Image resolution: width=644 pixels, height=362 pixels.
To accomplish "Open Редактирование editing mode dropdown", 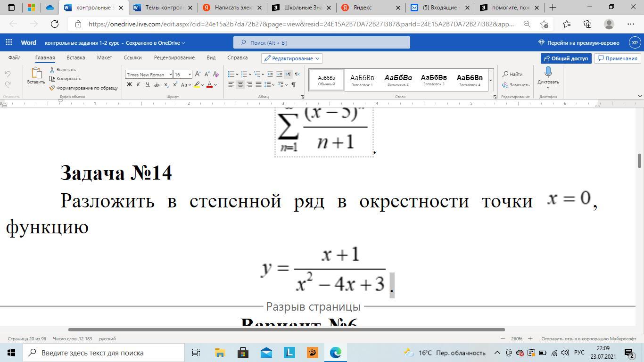I will point(292,58).
